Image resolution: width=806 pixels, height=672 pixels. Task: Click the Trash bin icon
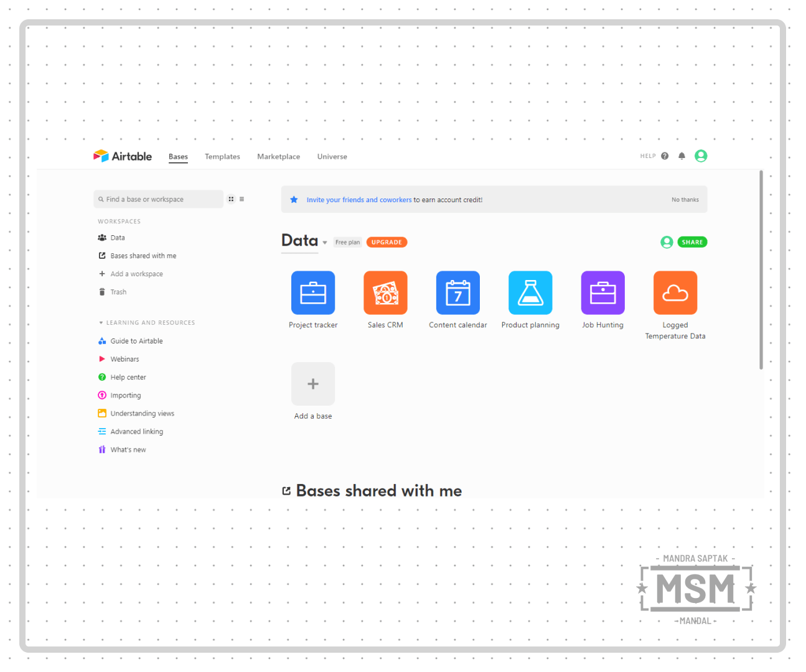tap(102, 292)
